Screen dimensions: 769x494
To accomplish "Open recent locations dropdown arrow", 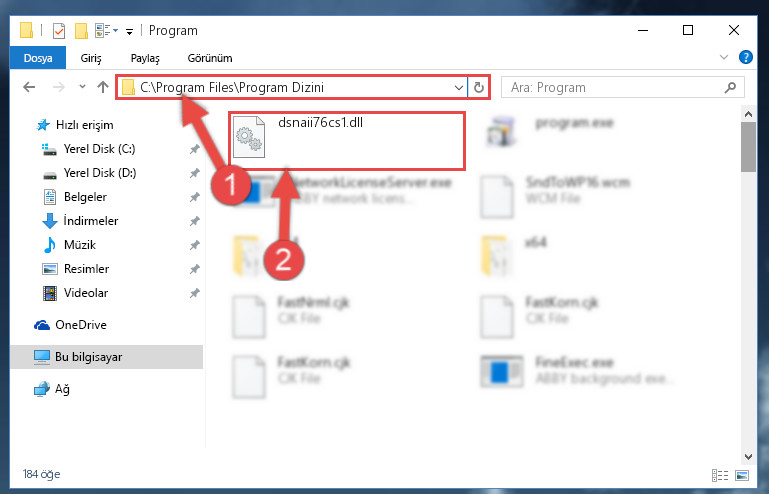I will click(82, 87).
